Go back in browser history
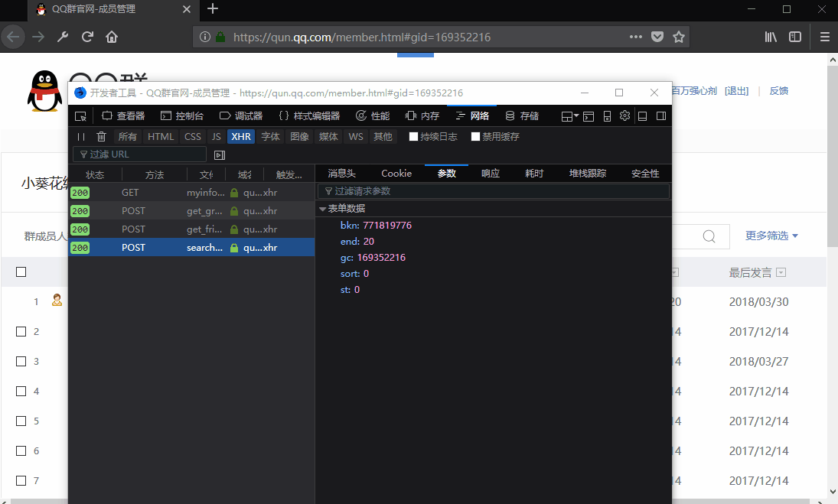 pos(13,37)
